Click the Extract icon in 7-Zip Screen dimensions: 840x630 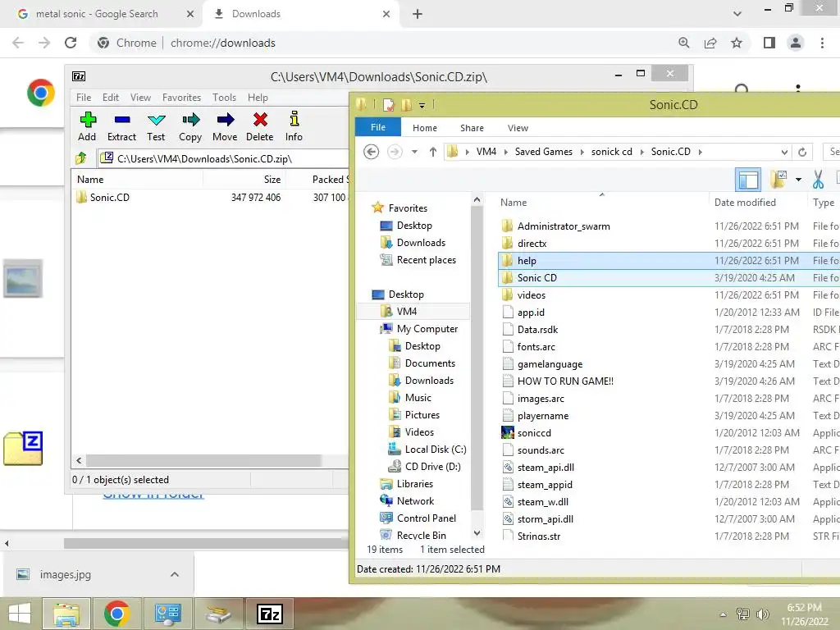121,126
